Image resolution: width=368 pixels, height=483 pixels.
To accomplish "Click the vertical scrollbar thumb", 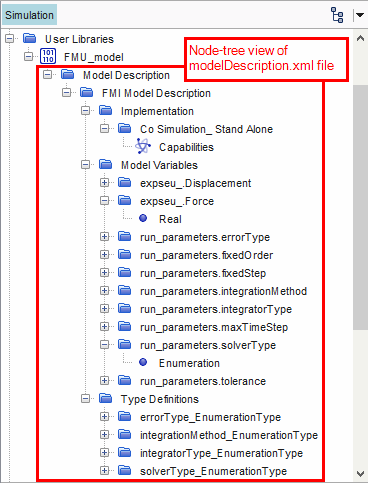I will [360, 207].
